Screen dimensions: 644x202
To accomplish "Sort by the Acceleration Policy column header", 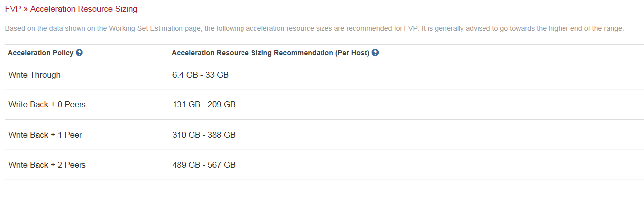I will coord(41,53).
